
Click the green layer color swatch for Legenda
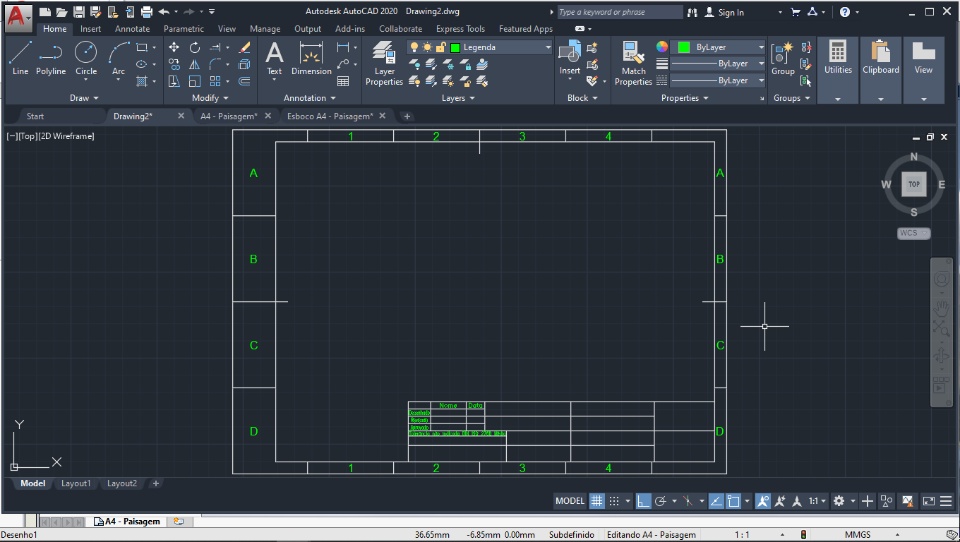click(x=455, y=47)
